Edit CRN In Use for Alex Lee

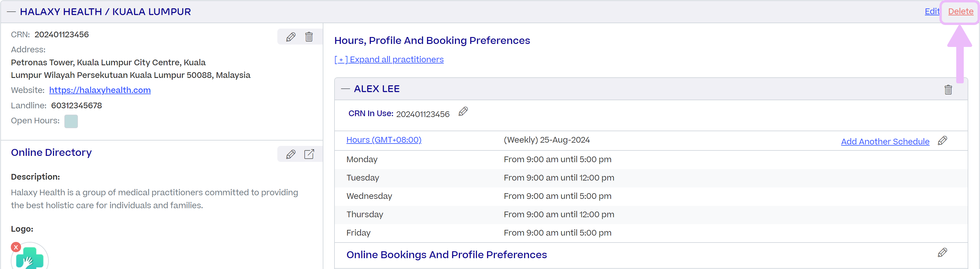[463, 112]
